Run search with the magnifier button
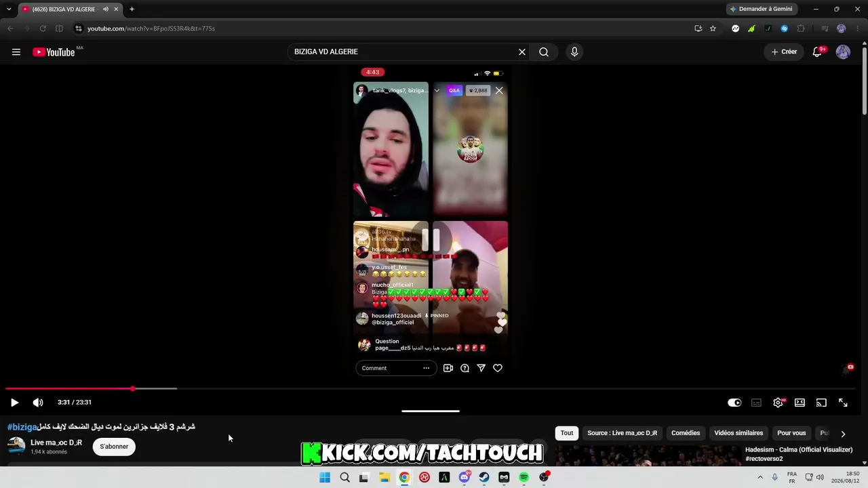This screenshot has height=488, width=868. point(544,52)
